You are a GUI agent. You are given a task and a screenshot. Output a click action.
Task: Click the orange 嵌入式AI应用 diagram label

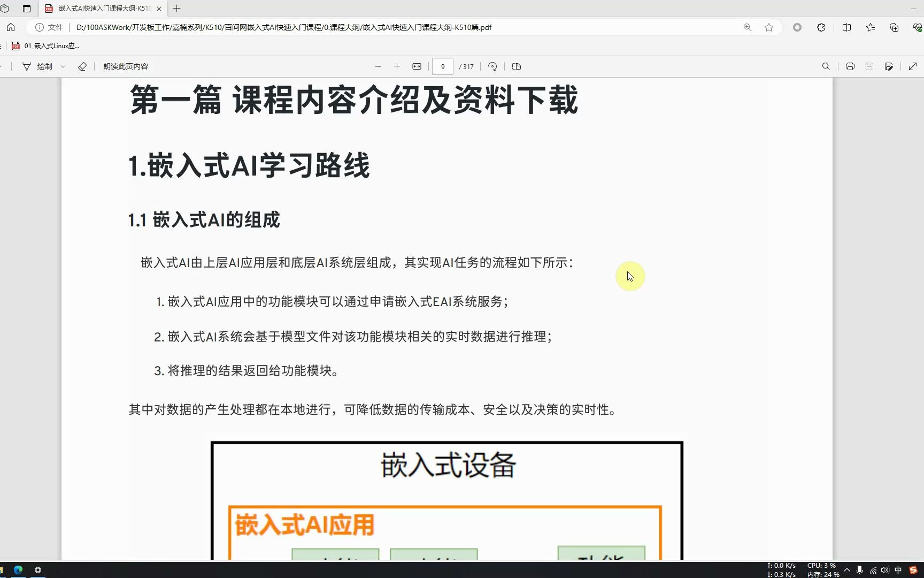[x=305, y=525]
